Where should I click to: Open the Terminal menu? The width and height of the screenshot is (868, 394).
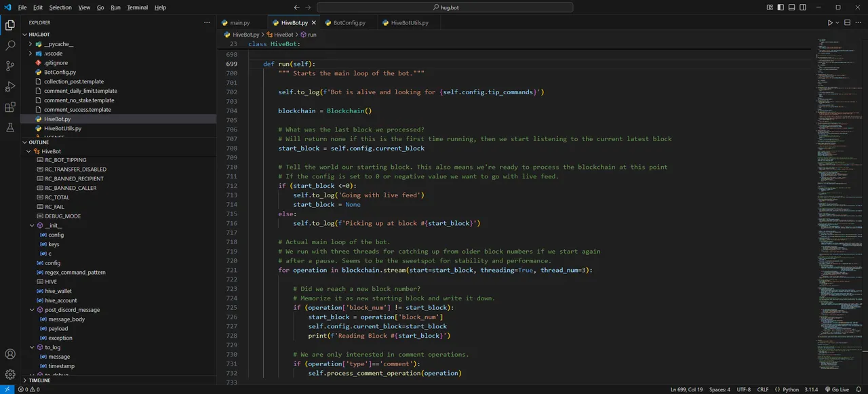(138, 7)
